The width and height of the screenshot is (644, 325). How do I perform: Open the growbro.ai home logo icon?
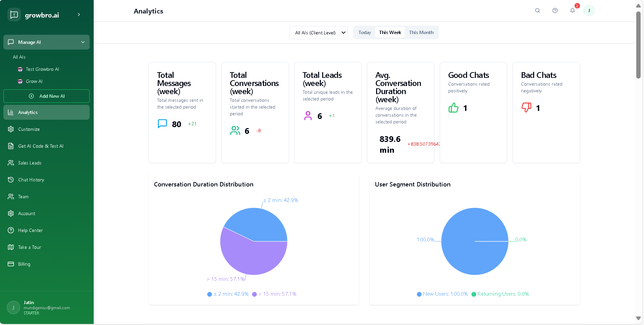click(x=14, y=14)
